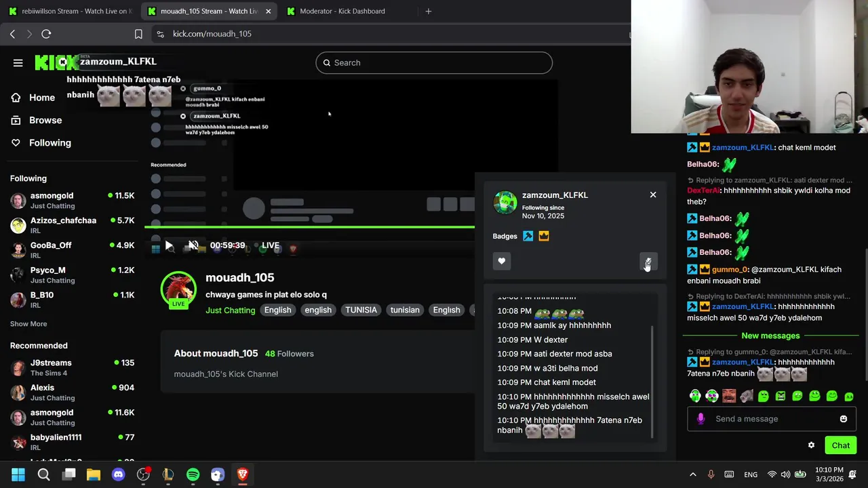This screenshot has width=868, height=488.
Task: Unmute the stream volume
Action: [x=193, y=245]
